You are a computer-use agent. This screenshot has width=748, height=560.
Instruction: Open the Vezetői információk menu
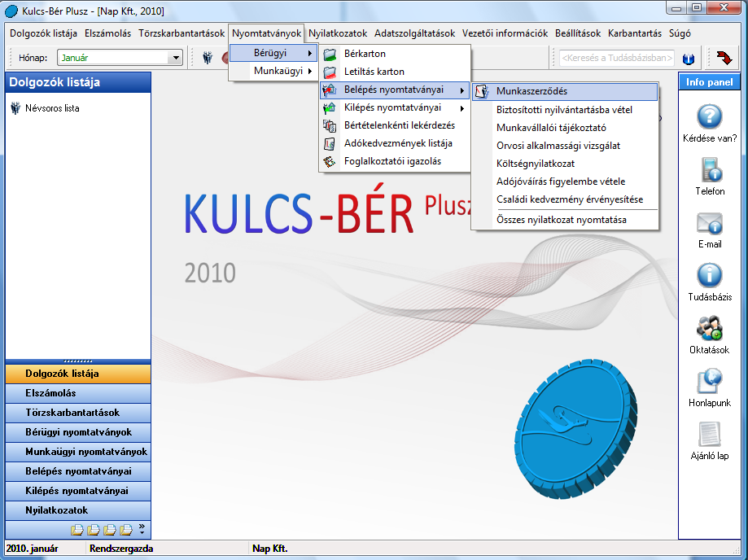coord(505,33)
